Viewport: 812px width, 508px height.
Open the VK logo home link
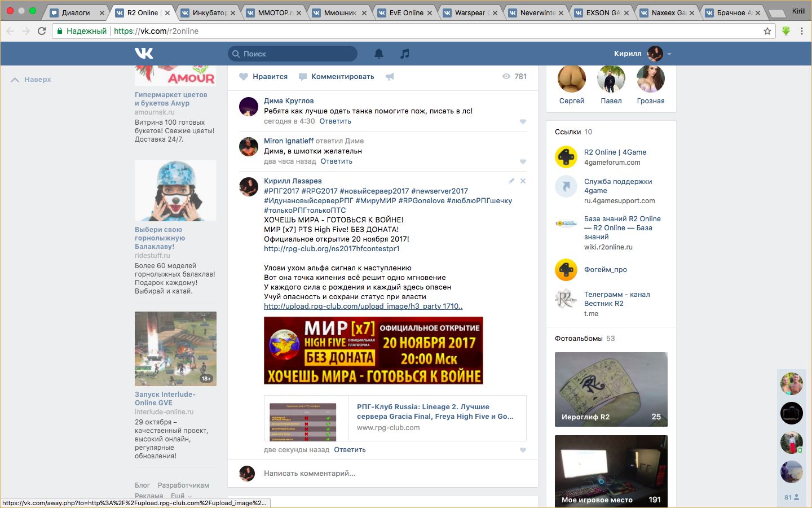[x=144, y=53]
